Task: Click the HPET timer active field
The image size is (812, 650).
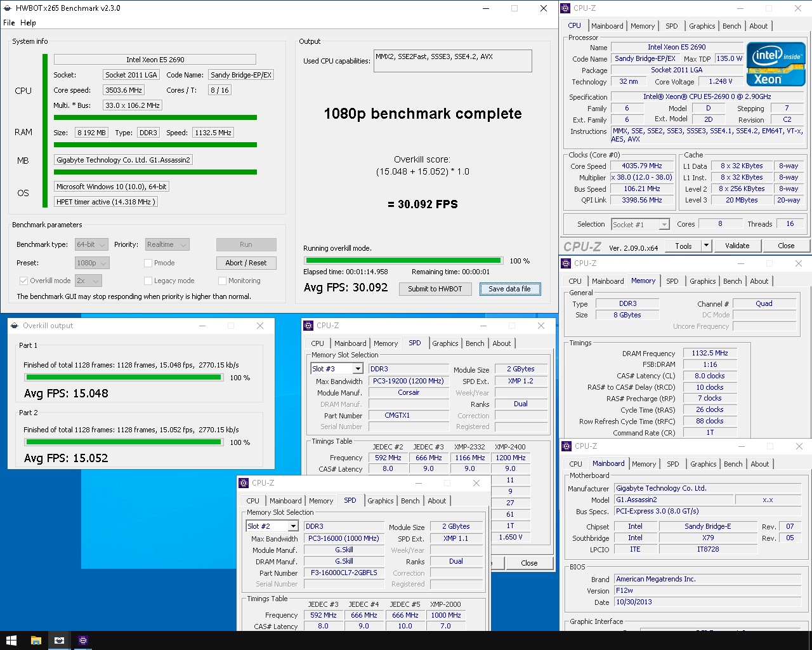Action: 105,202
